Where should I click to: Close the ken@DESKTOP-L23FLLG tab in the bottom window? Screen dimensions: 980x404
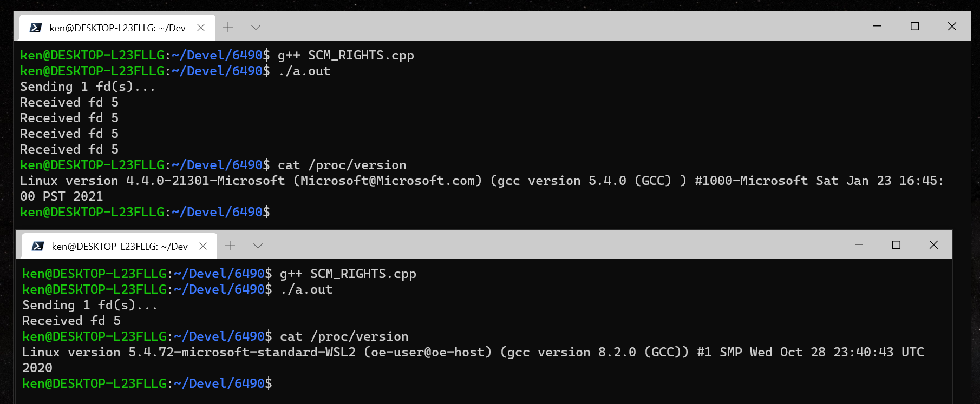click(x=202, y=245)
